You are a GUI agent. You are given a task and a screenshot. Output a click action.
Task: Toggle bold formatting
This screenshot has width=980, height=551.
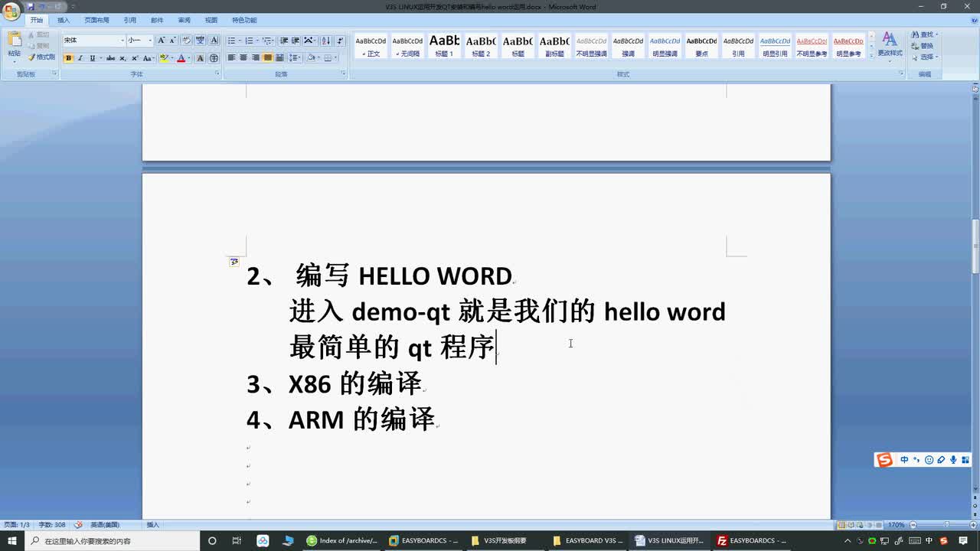click(68, 58)
